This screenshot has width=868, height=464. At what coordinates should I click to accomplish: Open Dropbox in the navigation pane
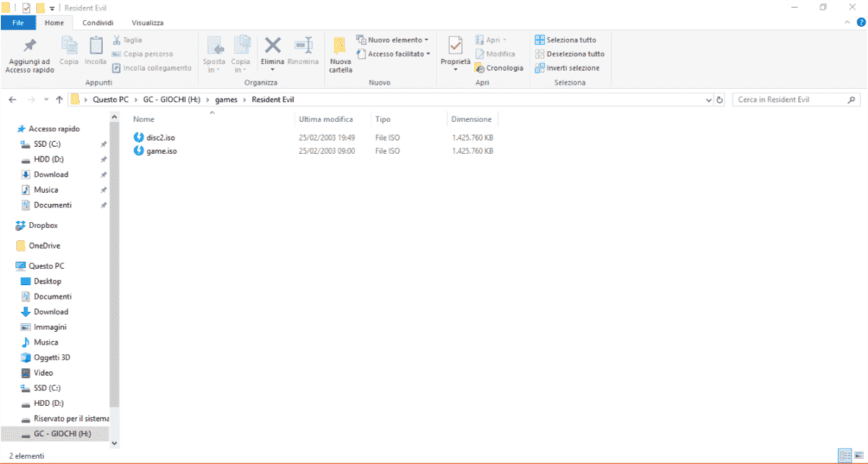pos(43,225)
